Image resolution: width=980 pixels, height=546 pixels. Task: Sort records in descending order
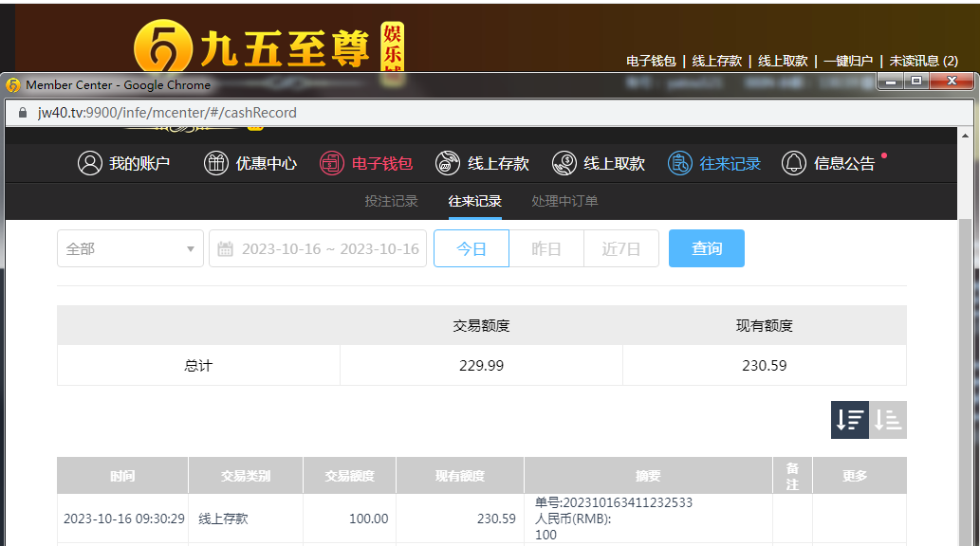[x=849, y=420]
